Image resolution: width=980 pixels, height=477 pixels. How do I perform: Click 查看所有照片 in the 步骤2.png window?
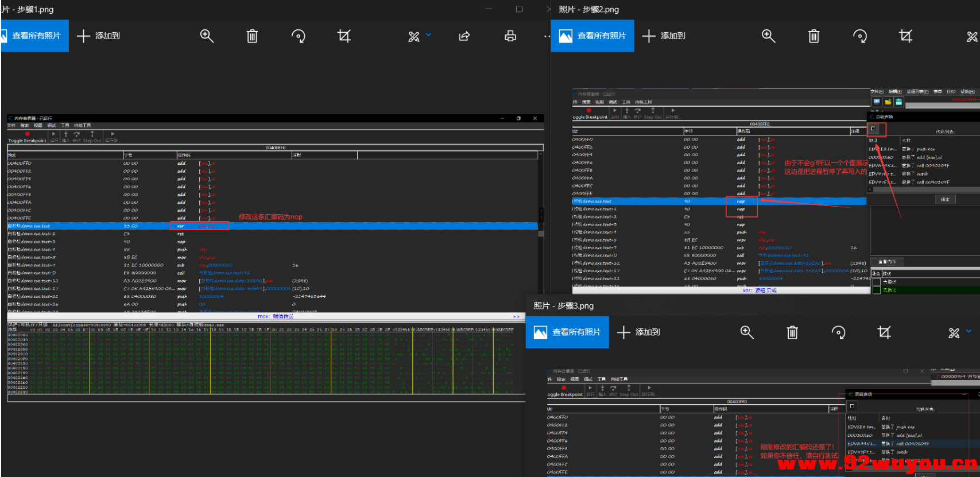pos(592,36)
